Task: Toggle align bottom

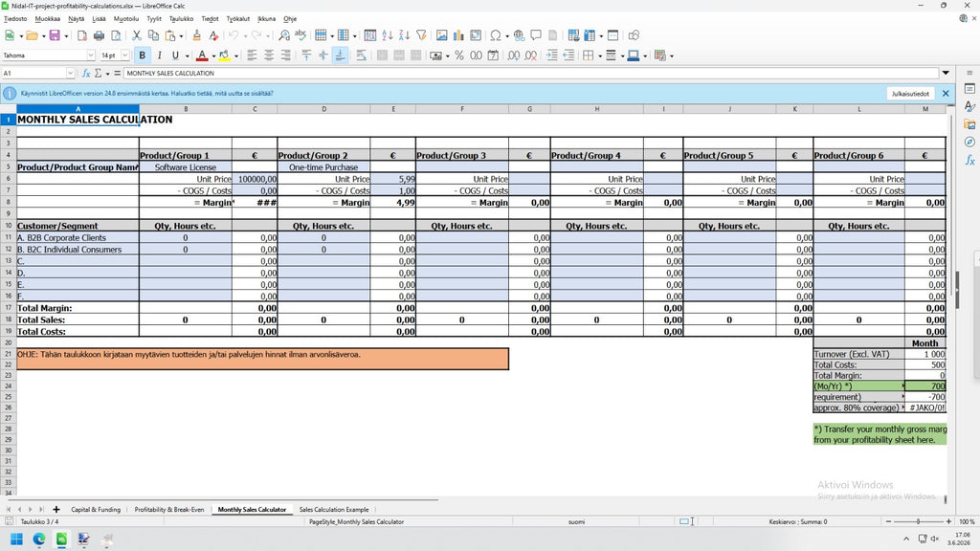Action: (340, 55)
